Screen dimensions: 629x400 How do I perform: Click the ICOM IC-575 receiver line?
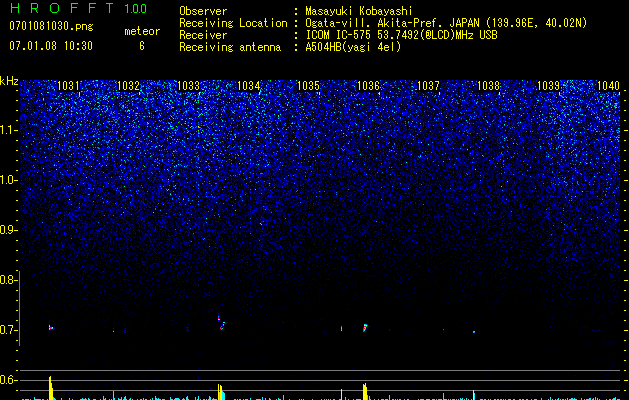pyautogui.click(x=401, y=35)
